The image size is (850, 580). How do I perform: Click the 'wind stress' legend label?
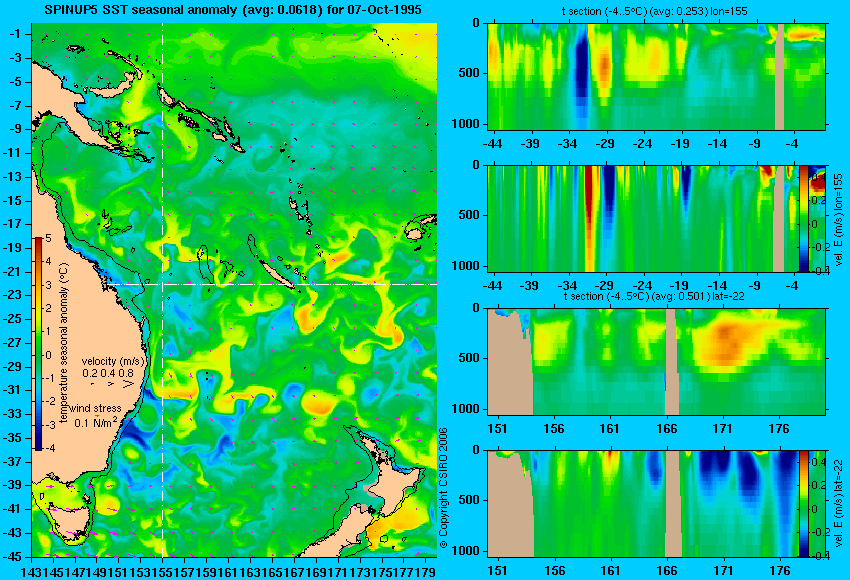coord(95,408)
